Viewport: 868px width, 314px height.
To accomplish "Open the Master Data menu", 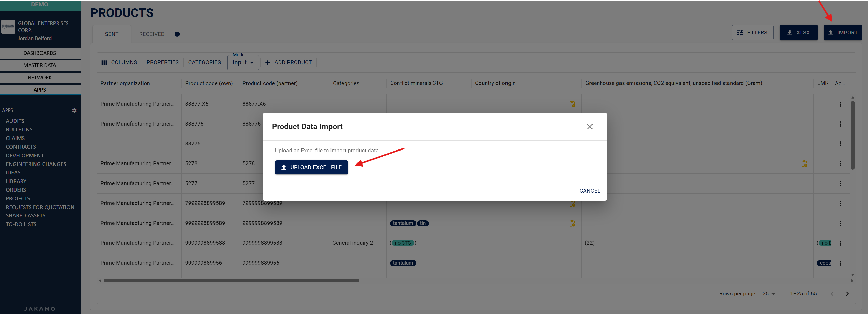I will pos(40,65).
